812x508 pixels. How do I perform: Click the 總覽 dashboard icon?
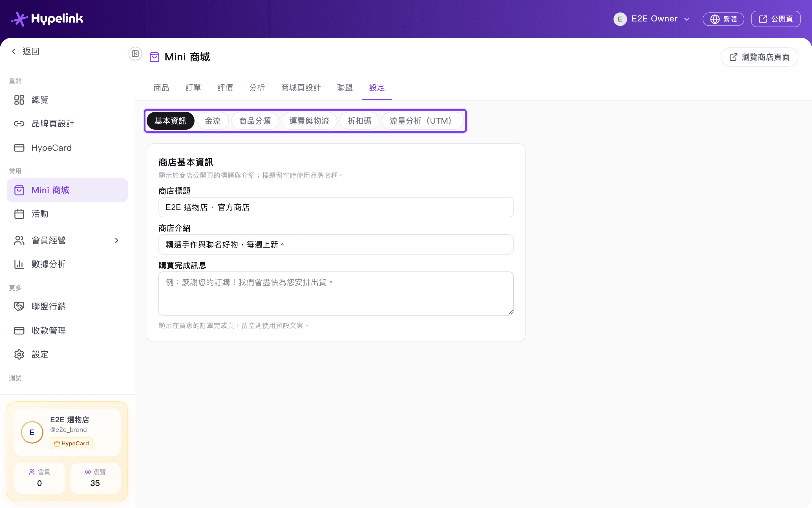pos(19,100)
